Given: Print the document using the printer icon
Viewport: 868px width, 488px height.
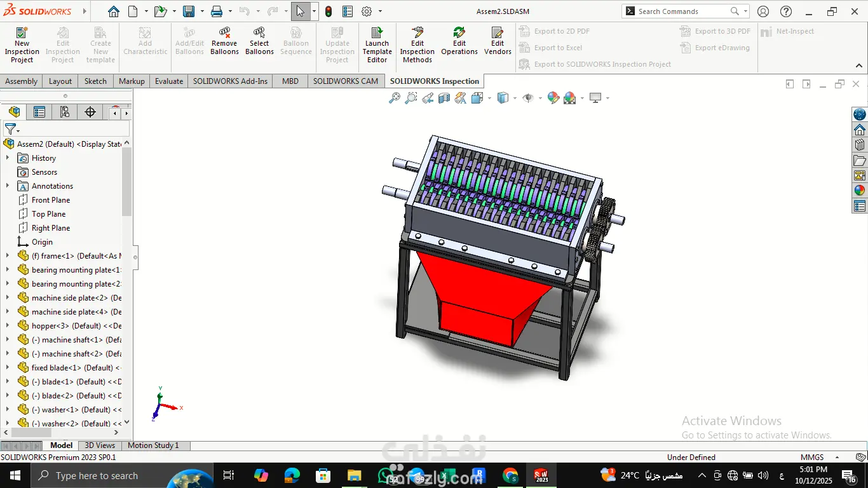Looking at the screenshot, I should point(217,11).
